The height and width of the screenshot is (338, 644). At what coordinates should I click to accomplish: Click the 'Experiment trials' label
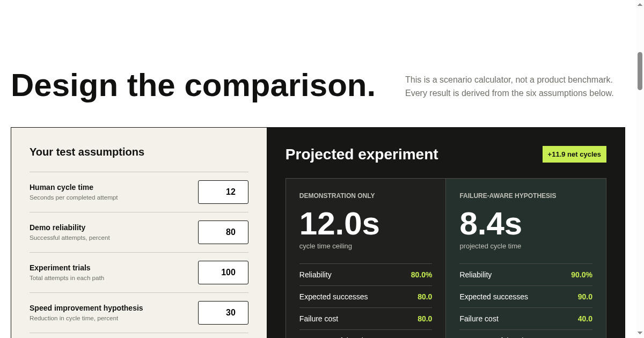click(x=60, y=268)
